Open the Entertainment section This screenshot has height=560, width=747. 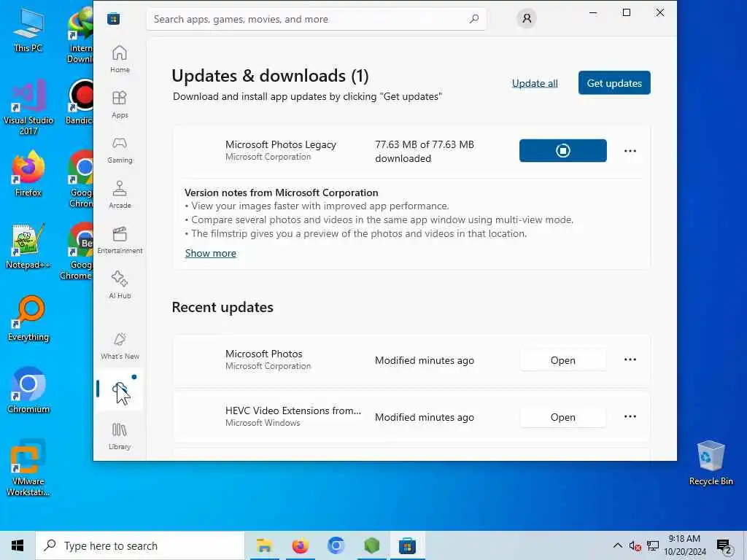[120, 240]
